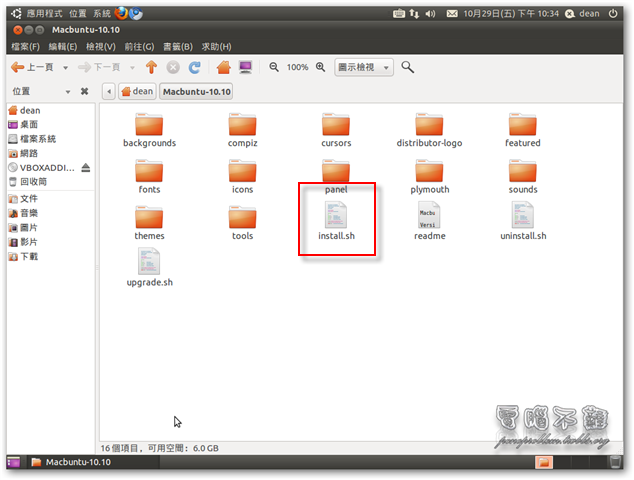Select the install.sh script file

point(336,221)
